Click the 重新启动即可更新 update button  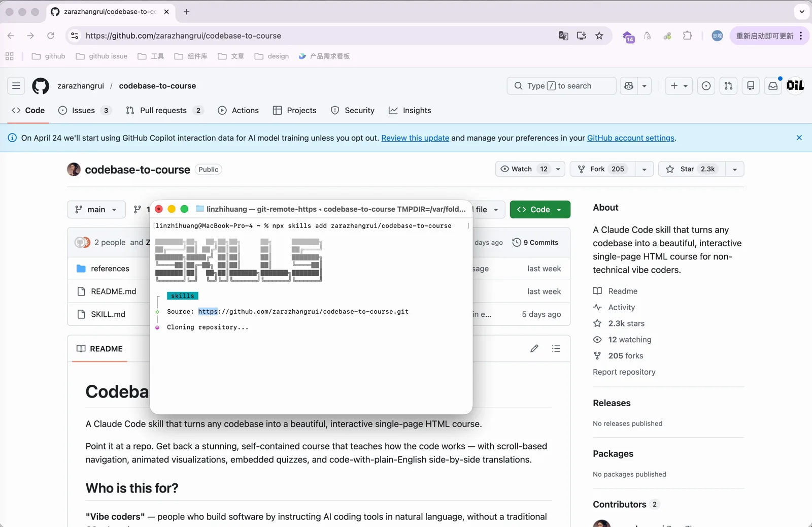(769, 36)
